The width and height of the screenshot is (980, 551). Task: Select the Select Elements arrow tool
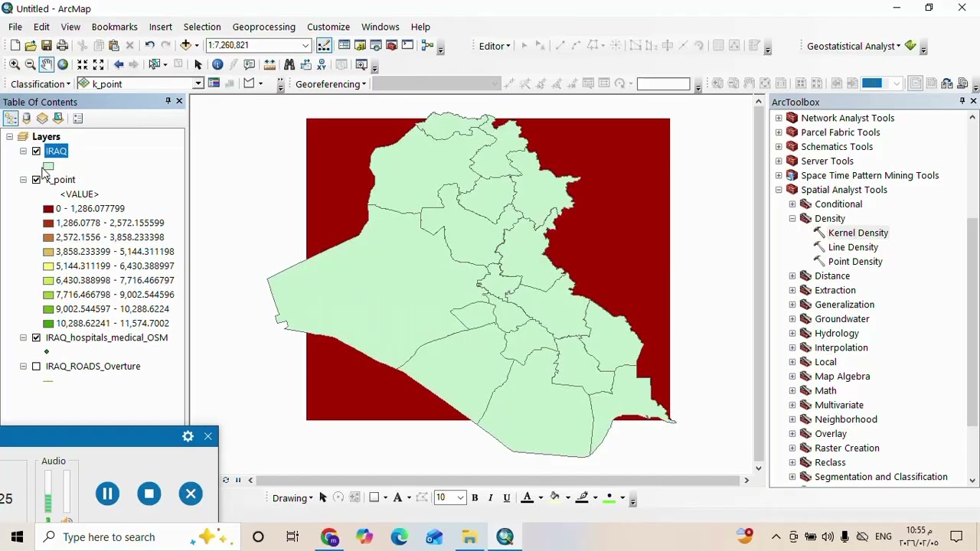(x=198, y=65)
